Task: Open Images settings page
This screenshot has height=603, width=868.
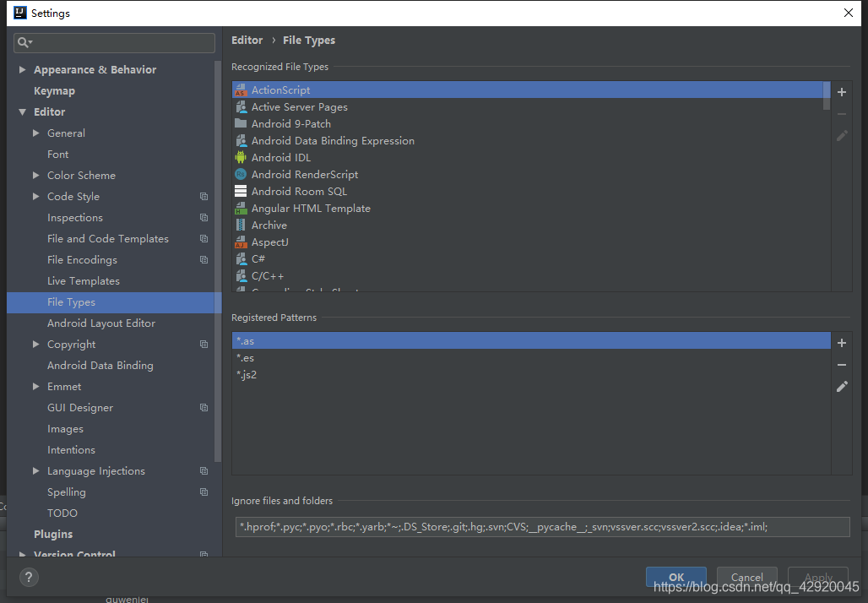Action: [65, 428]
